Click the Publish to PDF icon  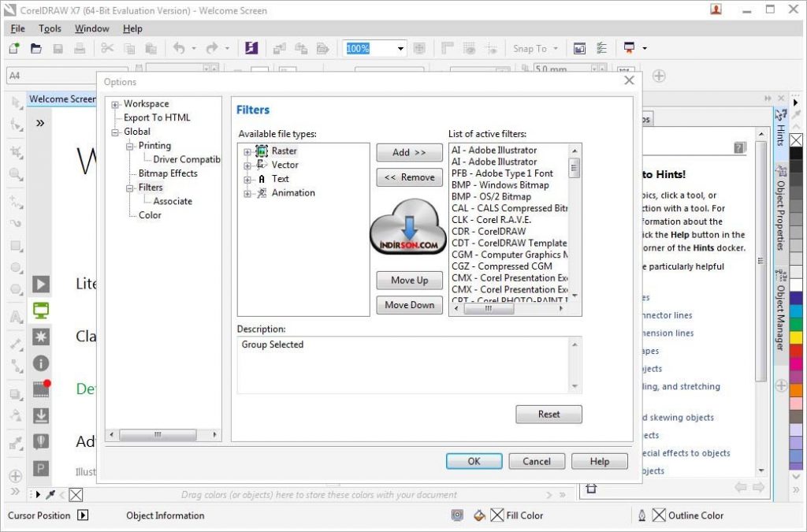[322, 48]
